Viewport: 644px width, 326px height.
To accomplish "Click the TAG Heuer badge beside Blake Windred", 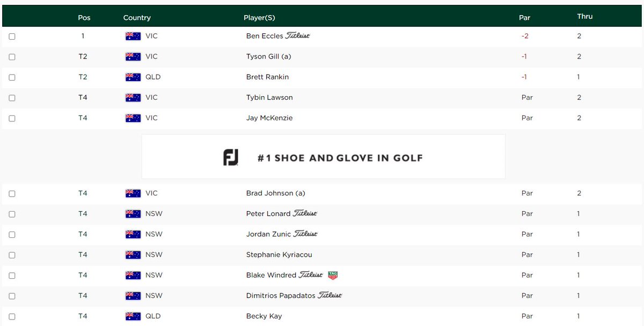I will tap(333, 275).
